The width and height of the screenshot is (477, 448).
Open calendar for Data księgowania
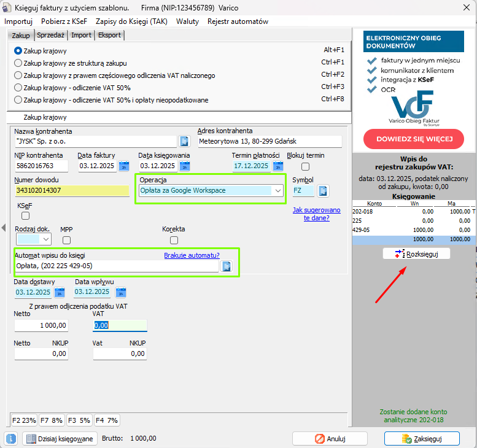point(185,166)
